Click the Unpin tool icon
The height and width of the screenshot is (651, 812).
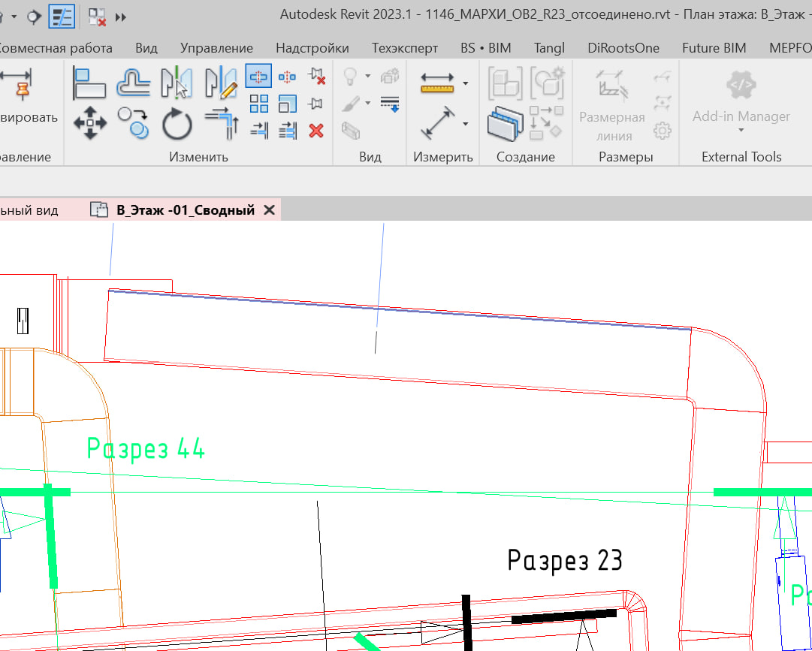[316, 77]
